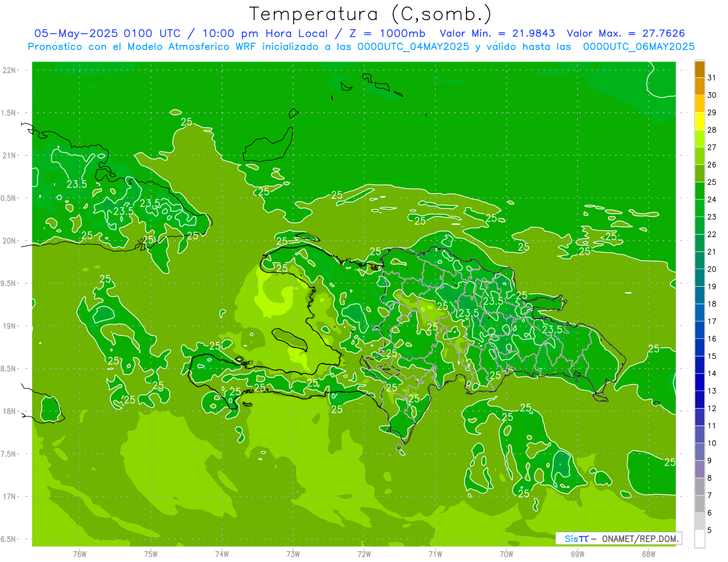This screenshot has width=728, height=562.
Task: Click the dark orange swatch above 31 on scale
Action: 699,70
